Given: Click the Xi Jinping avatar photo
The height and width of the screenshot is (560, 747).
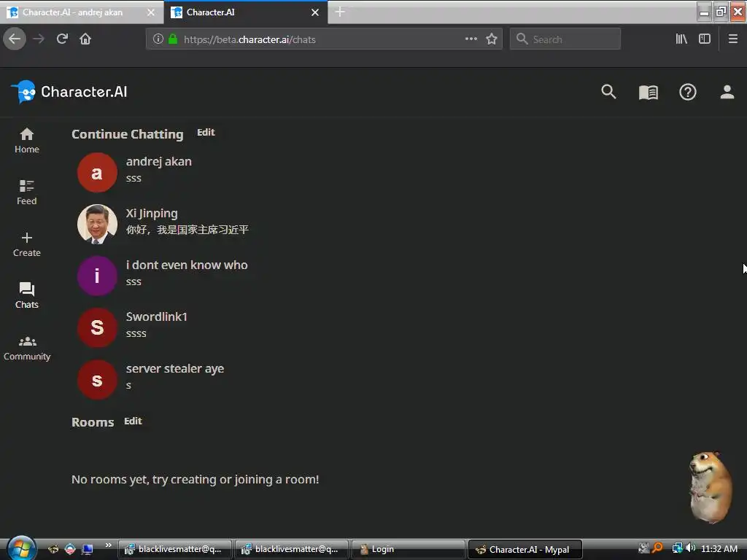Looking at the screenshot, I should coord(97,225).
